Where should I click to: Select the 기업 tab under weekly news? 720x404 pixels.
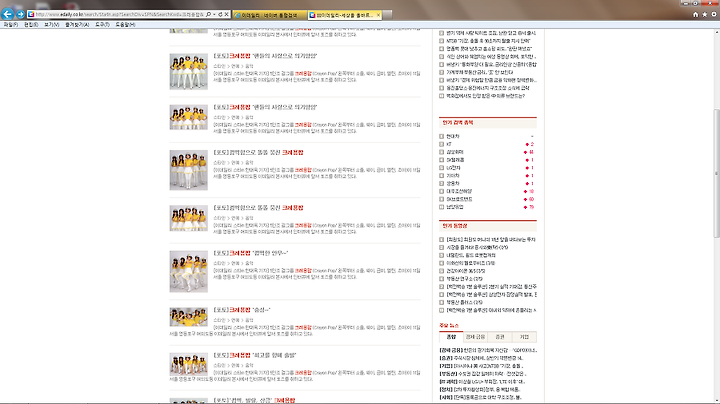coord(524,337)
